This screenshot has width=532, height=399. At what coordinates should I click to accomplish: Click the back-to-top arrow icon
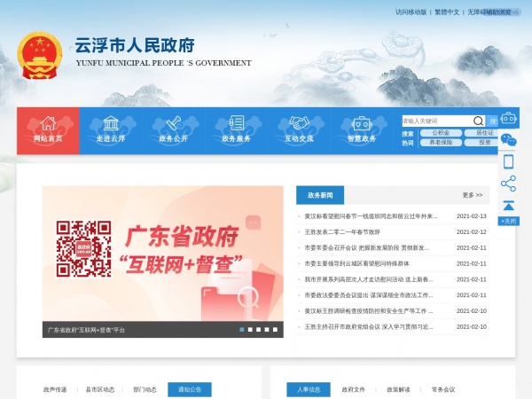coord(508,206)
